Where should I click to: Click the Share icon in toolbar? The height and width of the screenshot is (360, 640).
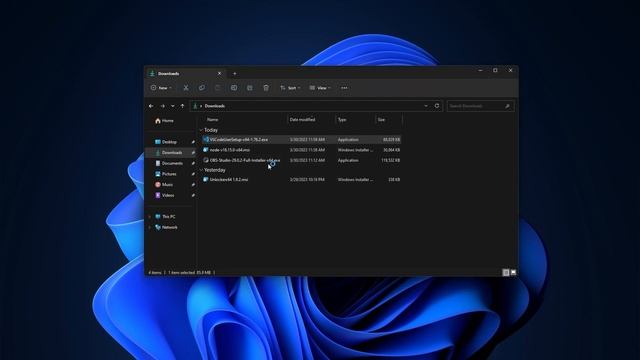click(250, 88)
